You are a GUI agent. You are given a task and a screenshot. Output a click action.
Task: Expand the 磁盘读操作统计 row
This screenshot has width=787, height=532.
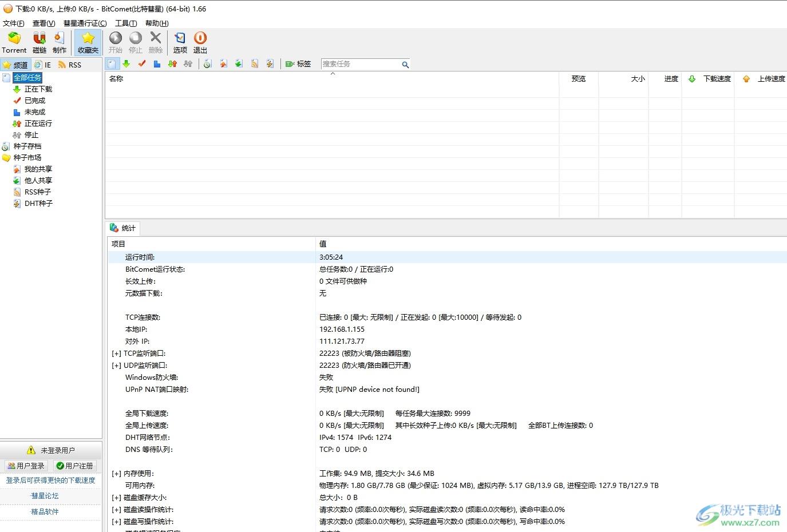pos(116,510)
